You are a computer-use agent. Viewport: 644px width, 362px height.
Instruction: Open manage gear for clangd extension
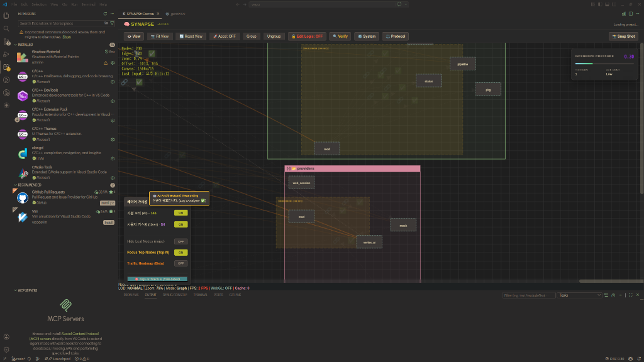point(113,158)
